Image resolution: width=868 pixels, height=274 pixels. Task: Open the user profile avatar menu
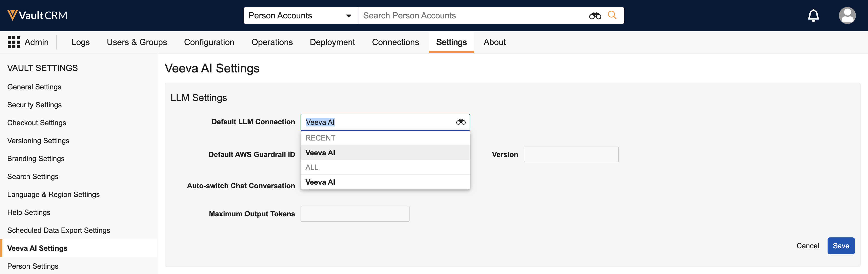click(847, 16)
